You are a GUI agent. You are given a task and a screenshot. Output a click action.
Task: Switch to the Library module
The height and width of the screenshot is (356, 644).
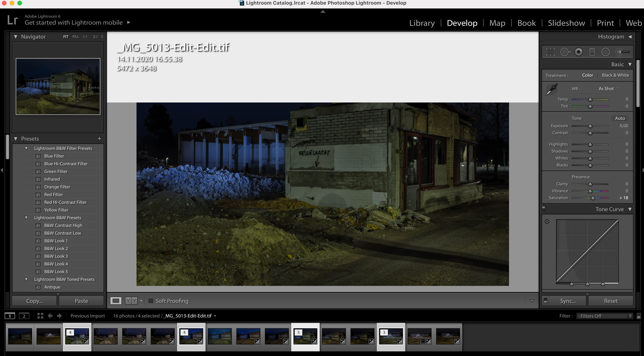tap(422, 23)
